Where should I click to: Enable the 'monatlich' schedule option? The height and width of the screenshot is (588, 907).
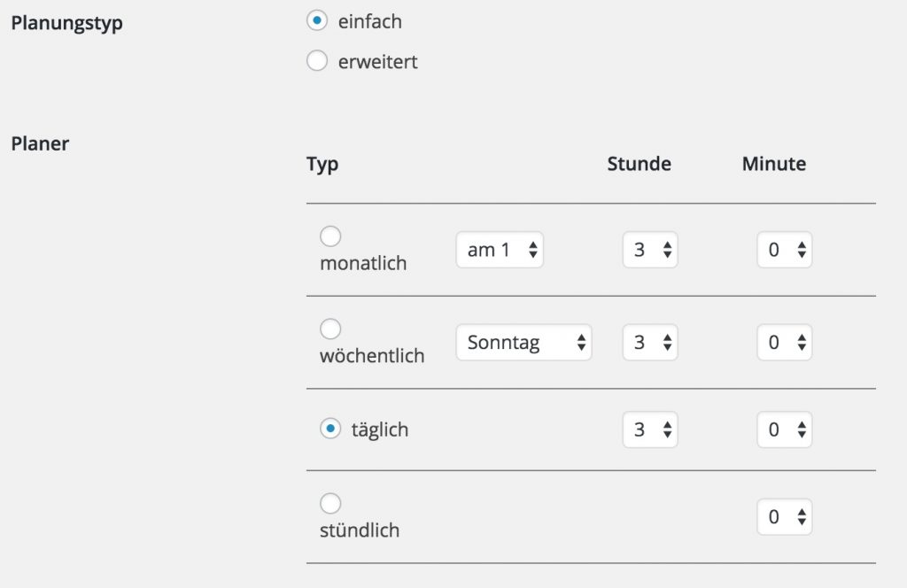coord(330,236)
